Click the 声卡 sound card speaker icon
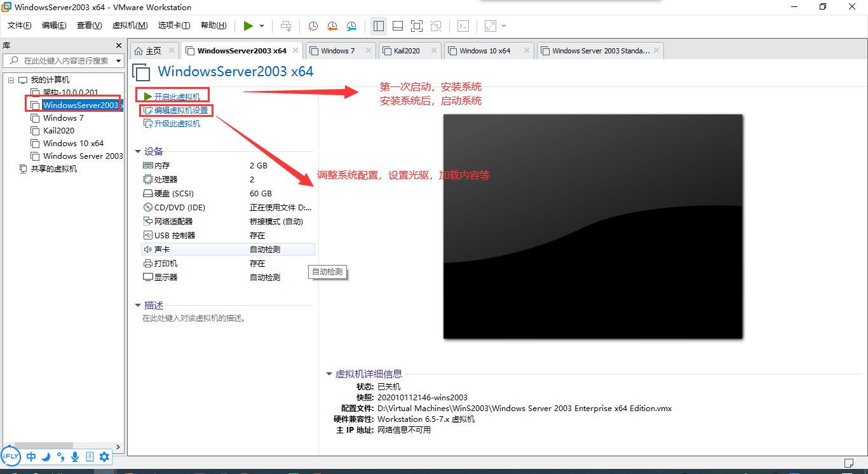The image size is (868, 474). (x=148, y=249)
